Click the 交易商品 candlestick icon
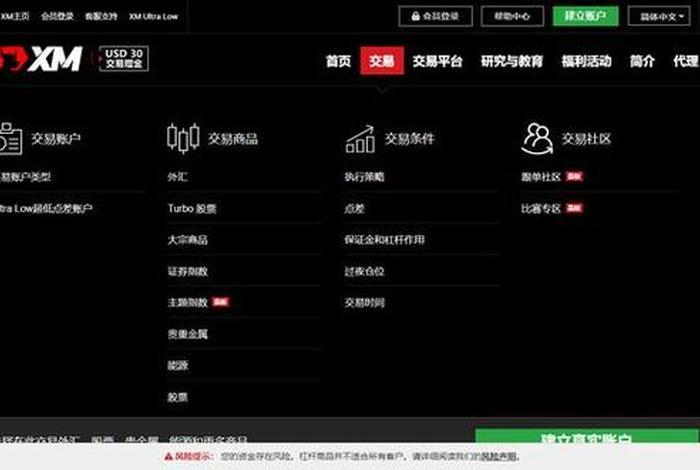 [183, 138]
